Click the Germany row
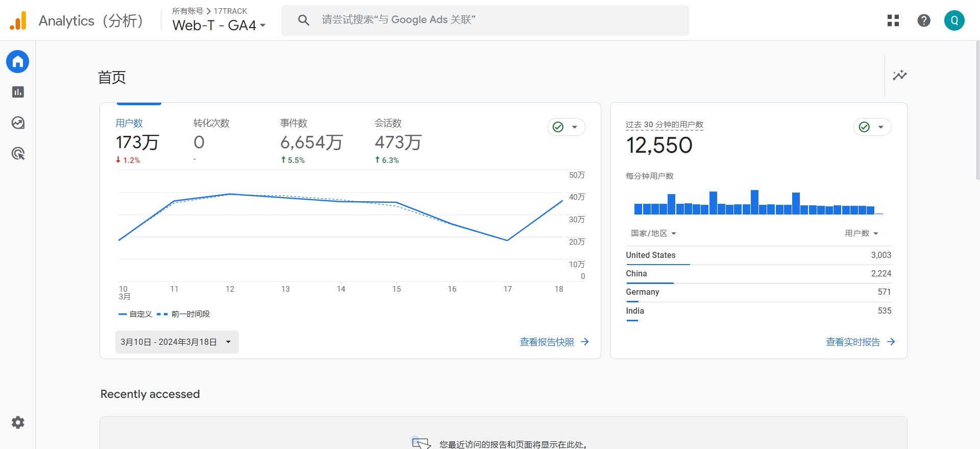The height and width of the screenshot is (449, 980). 758,292
